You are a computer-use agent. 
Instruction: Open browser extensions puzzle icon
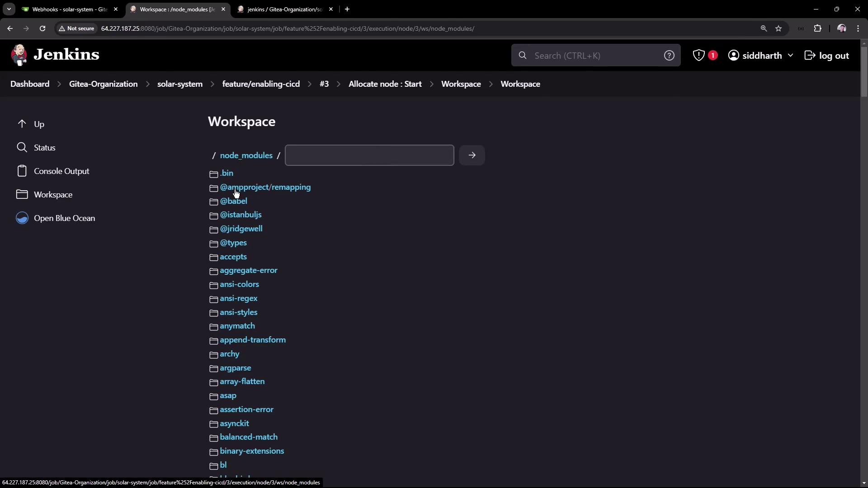pos(817,28)
